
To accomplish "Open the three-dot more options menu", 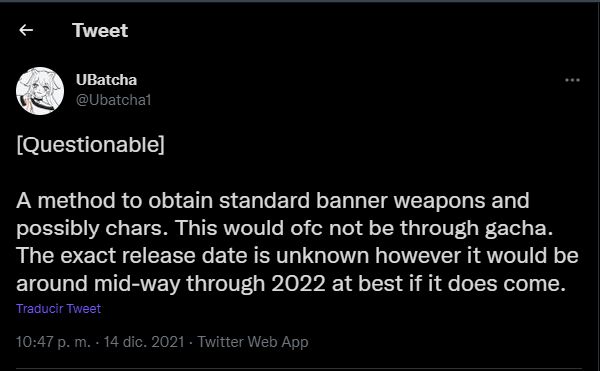I will [x=572, y=80].
